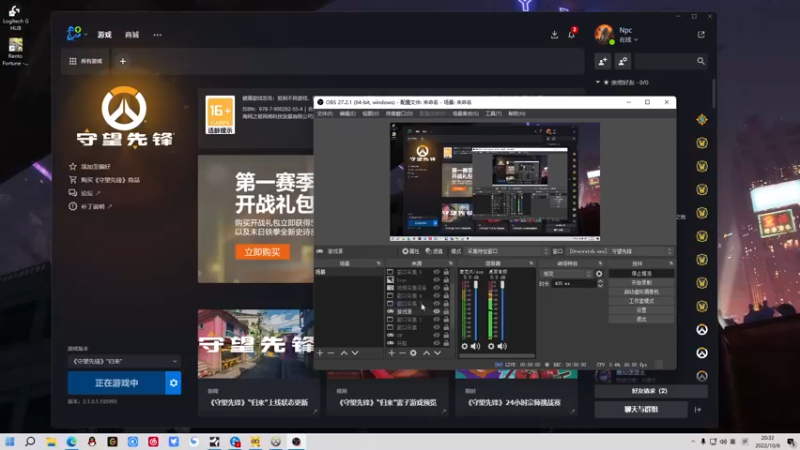This screenshot has height=450, width=800.
Task: Open transition settings gear beside 渐变
Action: pyautogui.click(x=599, y=274)
